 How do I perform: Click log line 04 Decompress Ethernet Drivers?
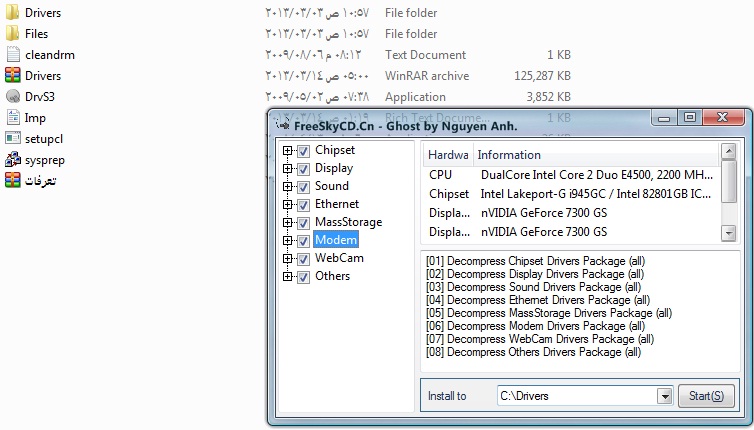coord(538,300)
